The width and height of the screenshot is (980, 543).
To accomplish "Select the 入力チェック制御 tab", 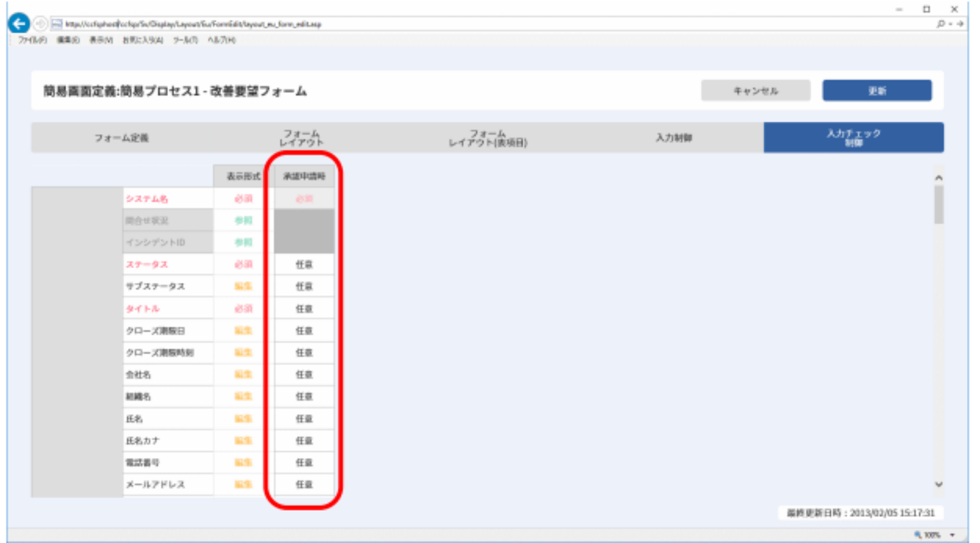I will pos(853,137).
